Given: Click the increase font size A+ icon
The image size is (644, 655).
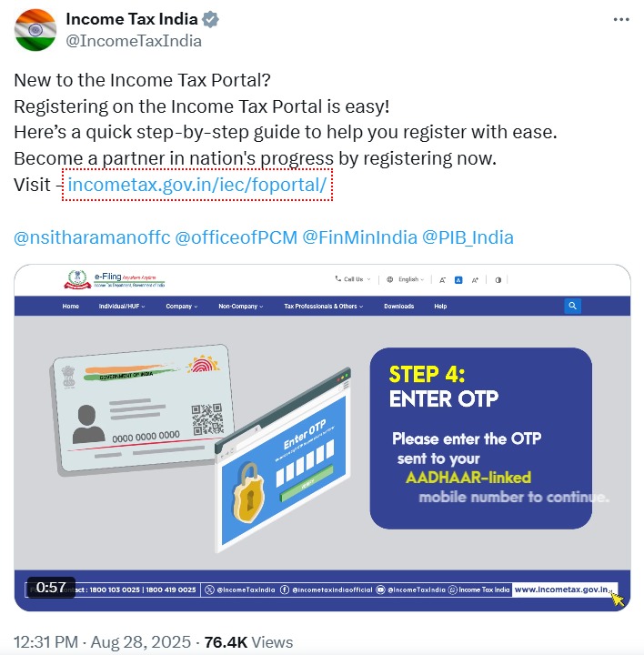Looking at the screenshot, I should tap(475, 280).
